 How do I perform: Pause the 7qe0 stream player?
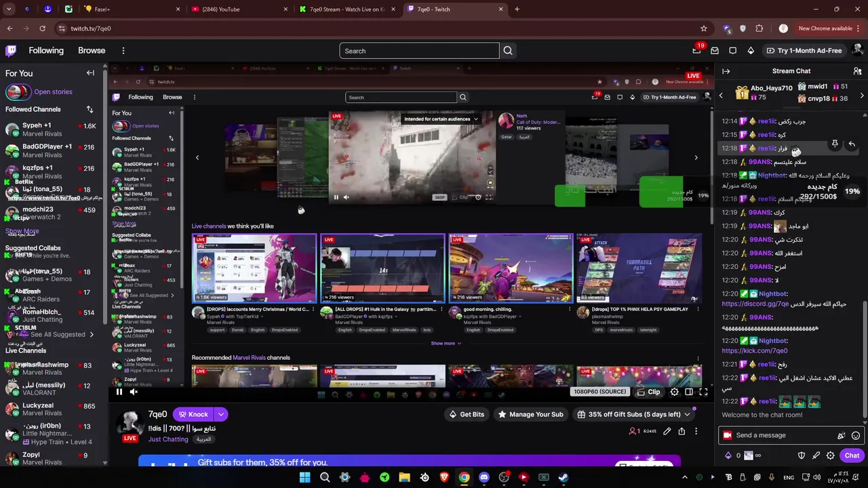pos(119,392)
